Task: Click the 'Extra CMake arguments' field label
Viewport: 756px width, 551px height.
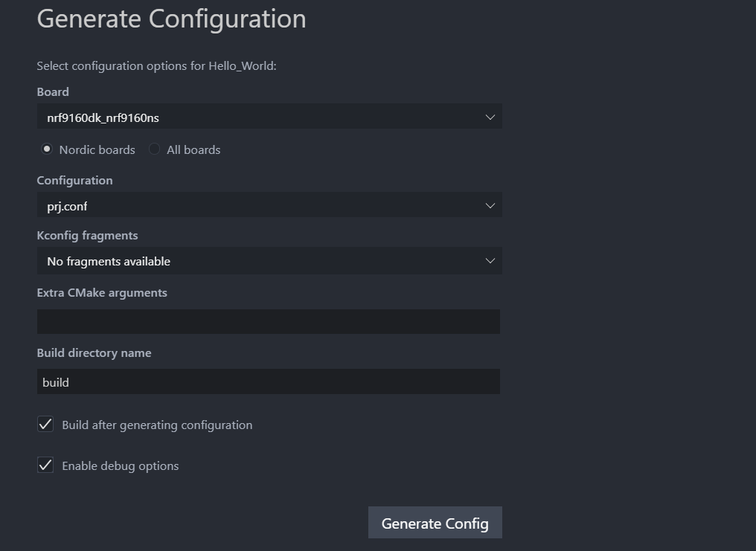Action: coord(102,293)
